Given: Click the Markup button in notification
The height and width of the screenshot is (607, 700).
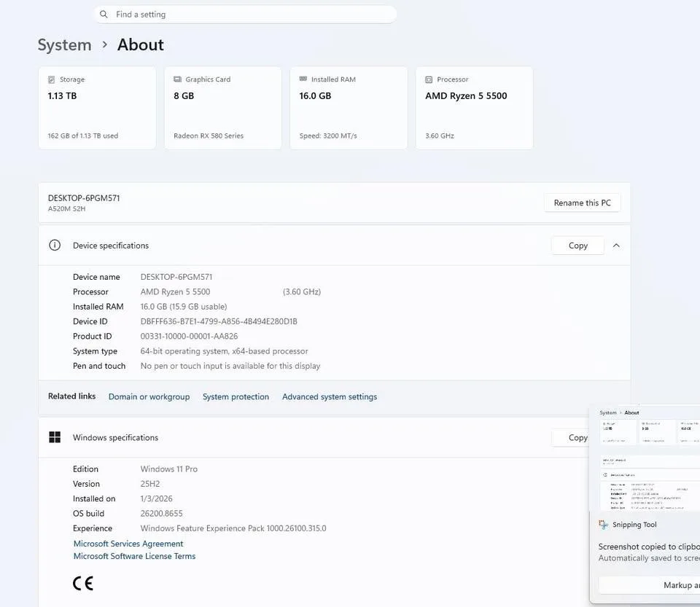Looking at the screenshot, I should click(650, 585).
